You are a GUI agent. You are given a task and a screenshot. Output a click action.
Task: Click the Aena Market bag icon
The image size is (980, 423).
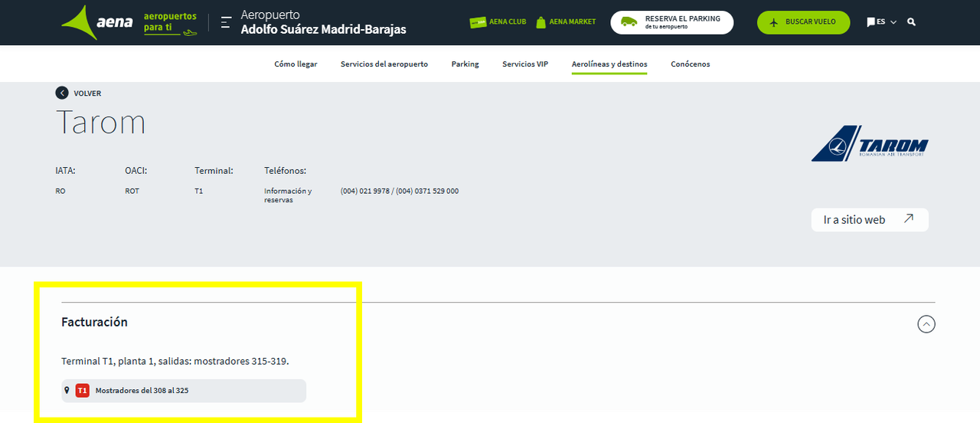541,22
